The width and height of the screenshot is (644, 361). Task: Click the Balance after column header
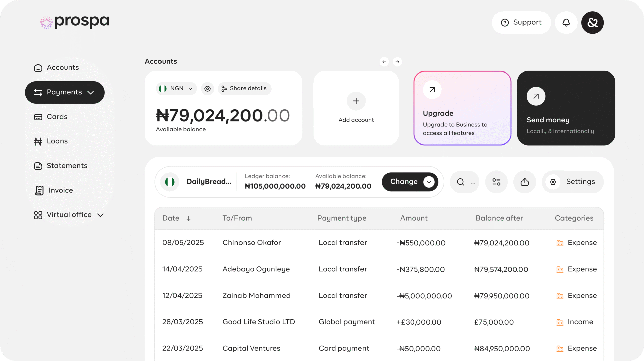499,218
